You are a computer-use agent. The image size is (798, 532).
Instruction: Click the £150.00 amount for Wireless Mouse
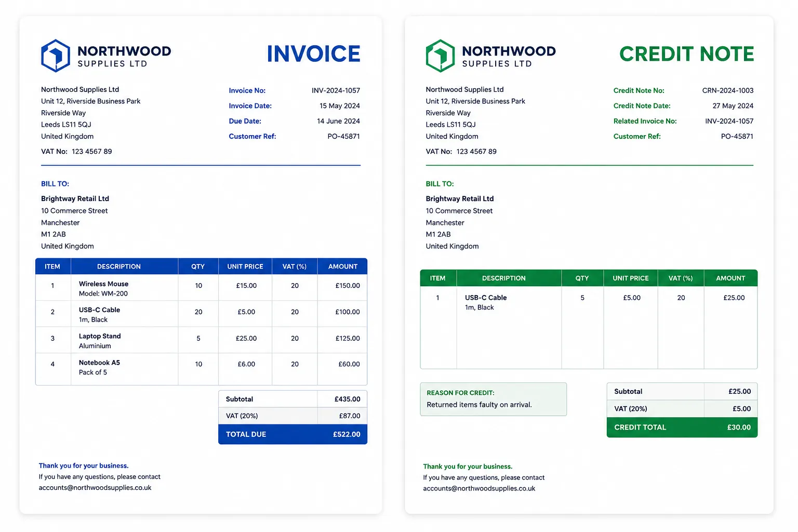point(348,286)
